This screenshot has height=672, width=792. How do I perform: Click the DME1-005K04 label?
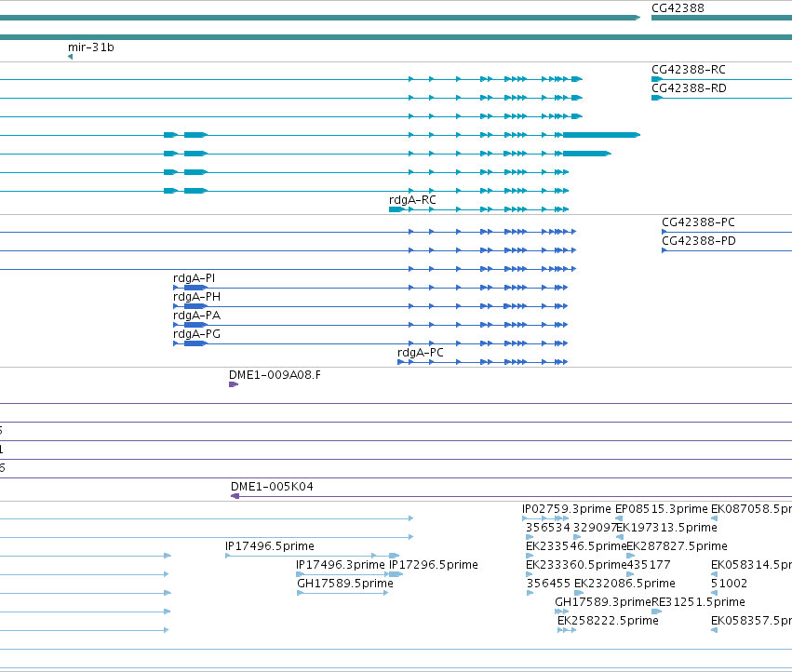click(x=272, y=487)
